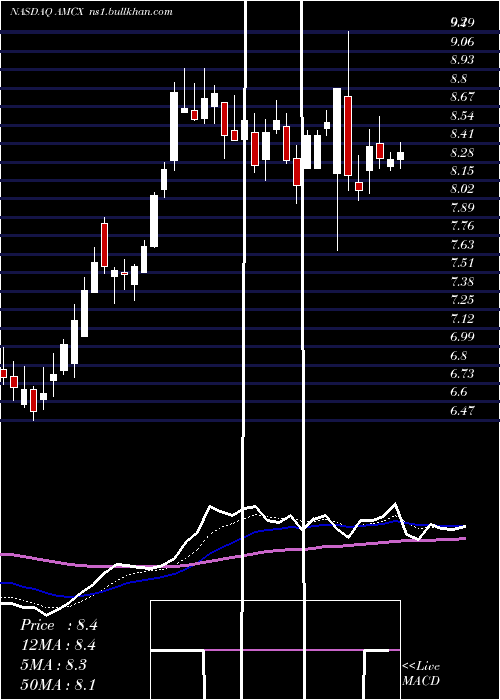Screen dimensions: 500x700
Task: Click the <<Live MACD label
Action: point(421,674)
